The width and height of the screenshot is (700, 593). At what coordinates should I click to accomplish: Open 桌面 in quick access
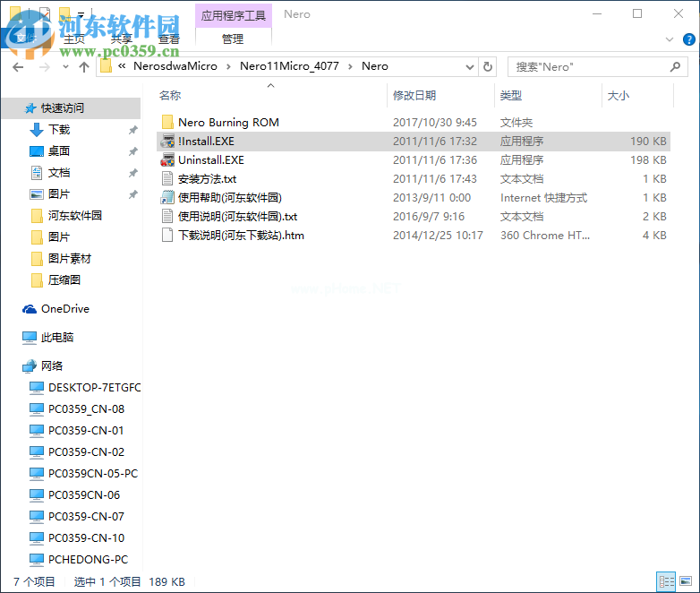coord(59,151)
